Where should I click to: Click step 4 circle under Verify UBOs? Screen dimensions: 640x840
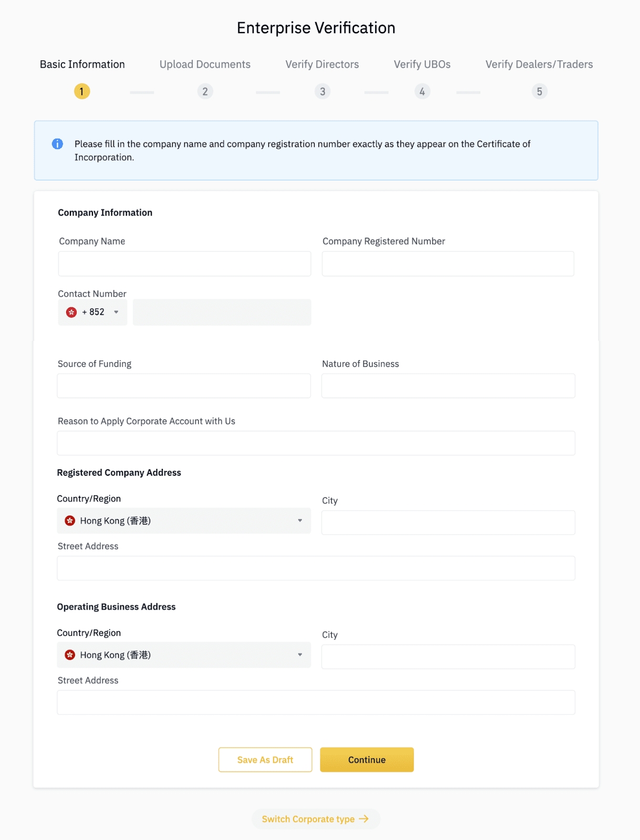coord(422,91)
